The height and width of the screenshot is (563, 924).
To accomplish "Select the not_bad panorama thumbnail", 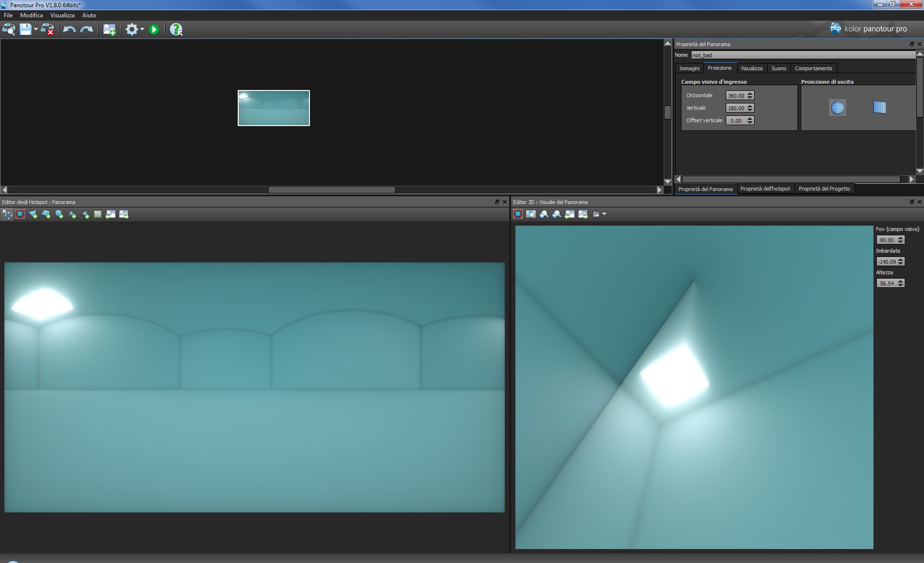I will (x=273, y=108).
